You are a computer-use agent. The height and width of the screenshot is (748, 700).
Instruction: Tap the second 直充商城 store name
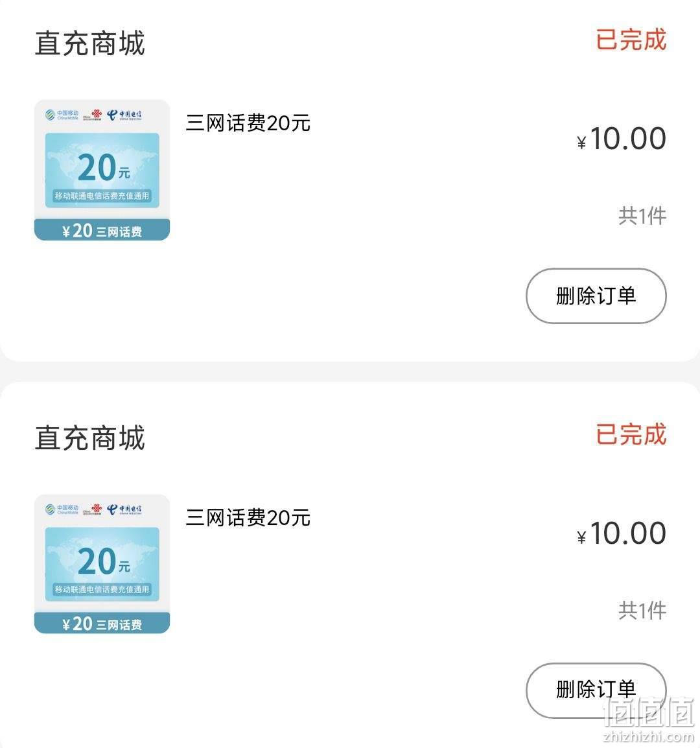[89, 438]
